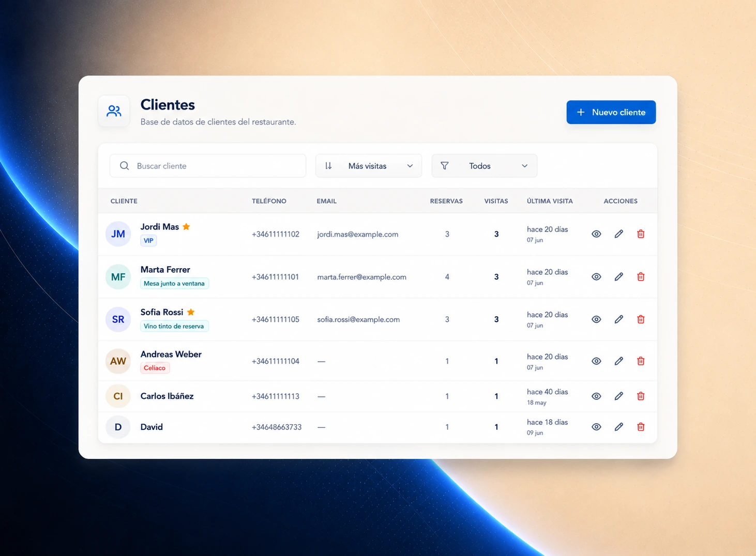Click the edit pencil for Jordi Mas
This screenshot has width=756, height=556.
pyautogui.click(x=618, y=234)
